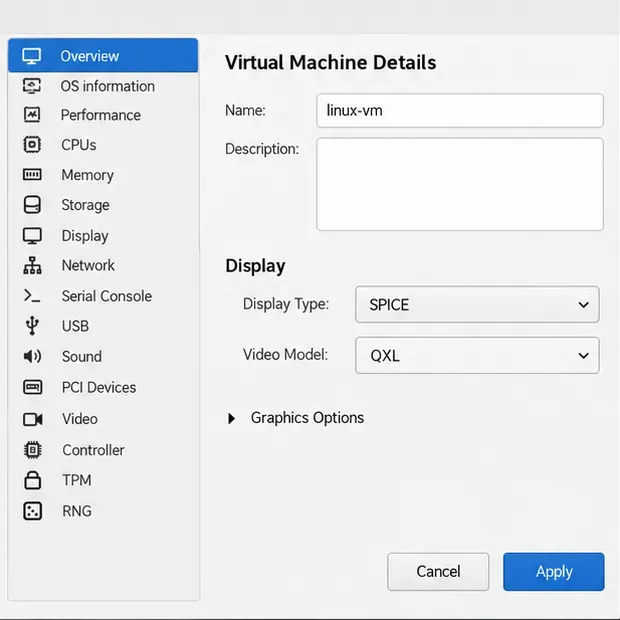Click the Sound speaker icon
This screenshot has width=620, height=620.
pyautogui.click(x=32, y=356)
